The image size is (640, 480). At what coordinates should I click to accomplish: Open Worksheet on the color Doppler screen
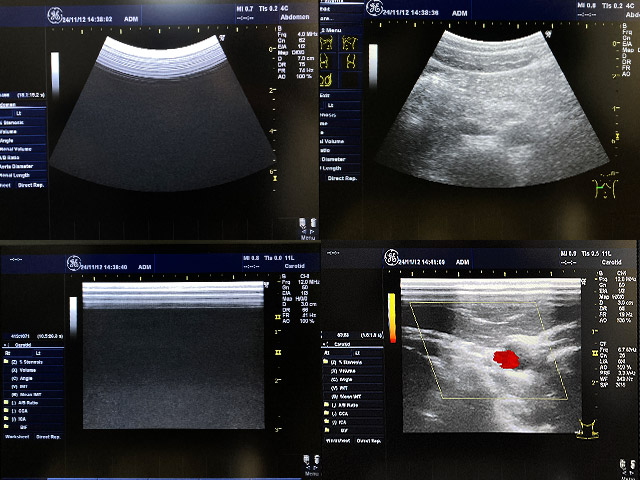point(338,441)
